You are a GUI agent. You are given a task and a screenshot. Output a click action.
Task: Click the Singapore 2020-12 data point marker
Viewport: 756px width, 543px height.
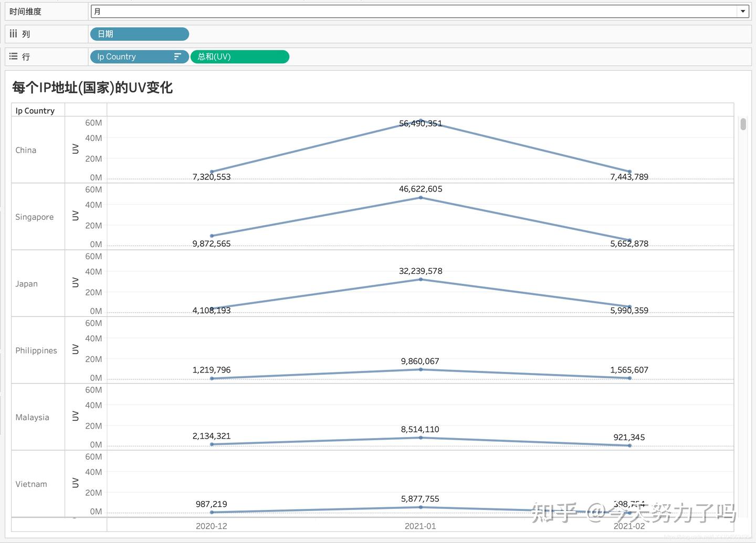click(x=212, y=236)
